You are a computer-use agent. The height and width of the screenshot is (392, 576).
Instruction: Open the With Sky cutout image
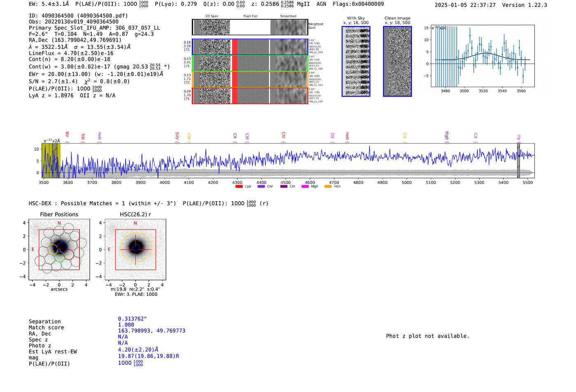tap(356, 61)
